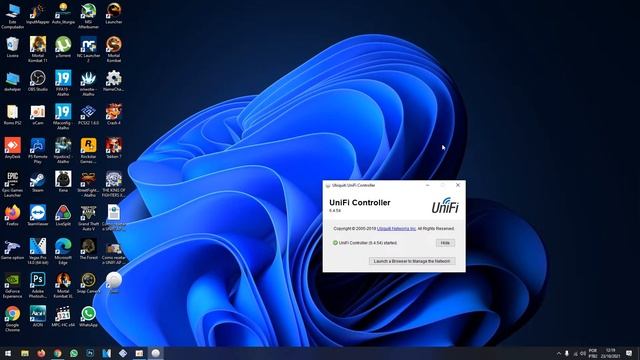
Task: Select the Google Chrome desktop shortcut
Action: click(12, 319)
